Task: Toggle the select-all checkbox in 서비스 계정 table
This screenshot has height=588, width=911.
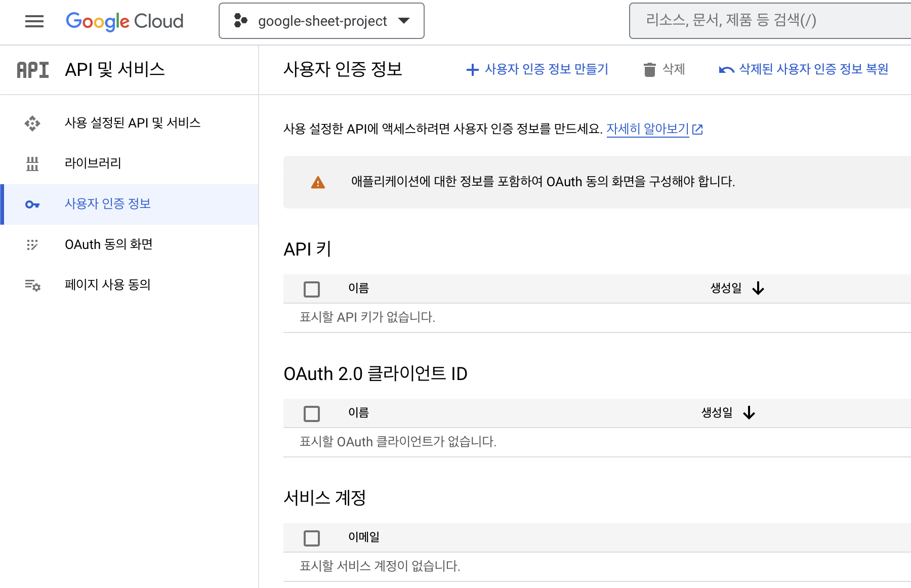Action: click(312, 538)
